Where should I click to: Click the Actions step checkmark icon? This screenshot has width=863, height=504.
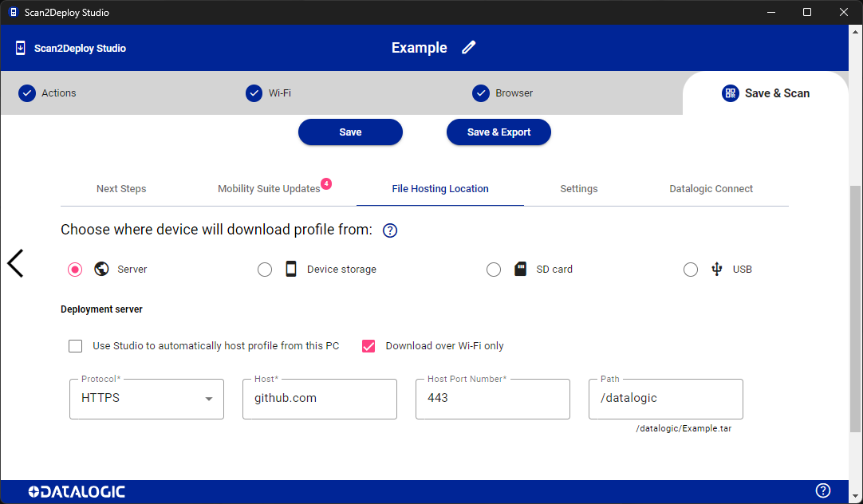click(27, 93)
